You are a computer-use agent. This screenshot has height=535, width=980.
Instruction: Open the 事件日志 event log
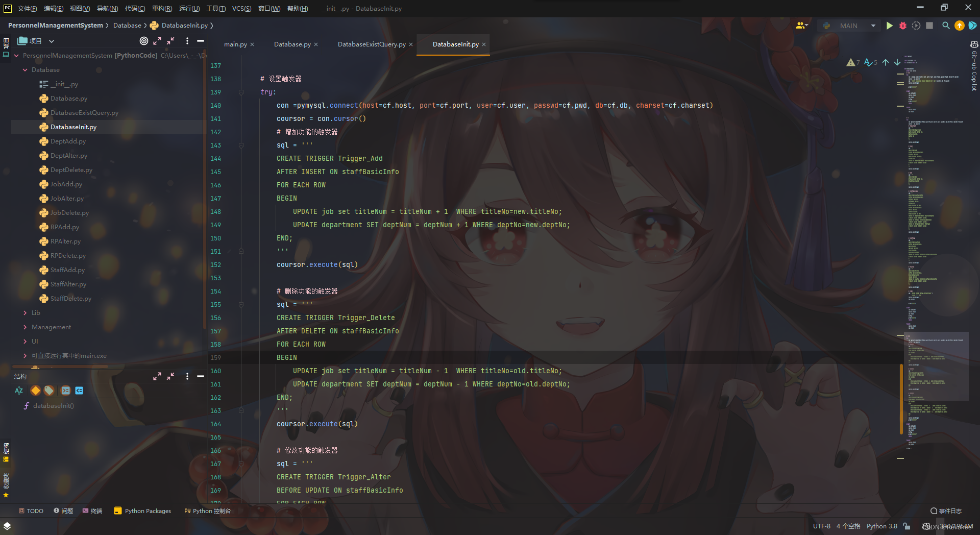(946, 511)
